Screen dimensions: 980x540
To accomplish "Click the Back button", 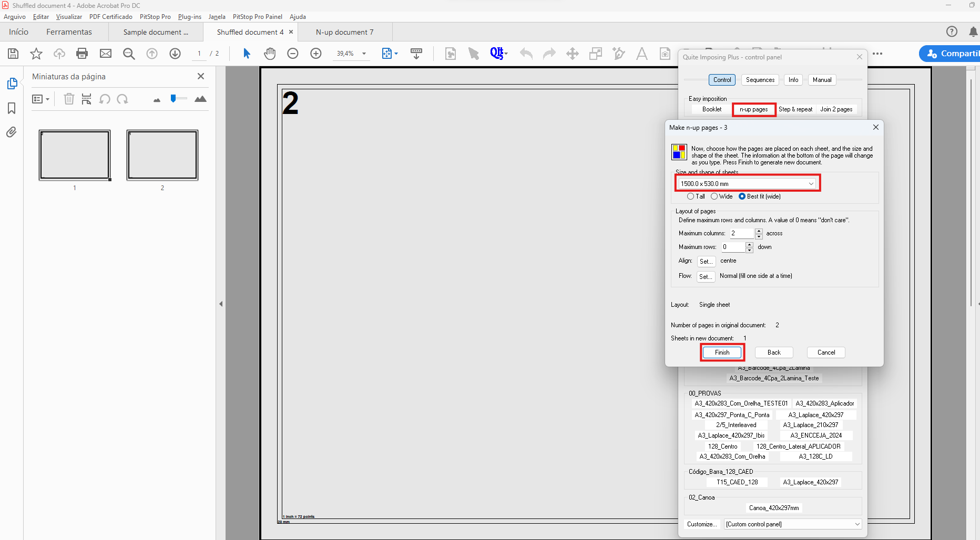I will (773, 352).
